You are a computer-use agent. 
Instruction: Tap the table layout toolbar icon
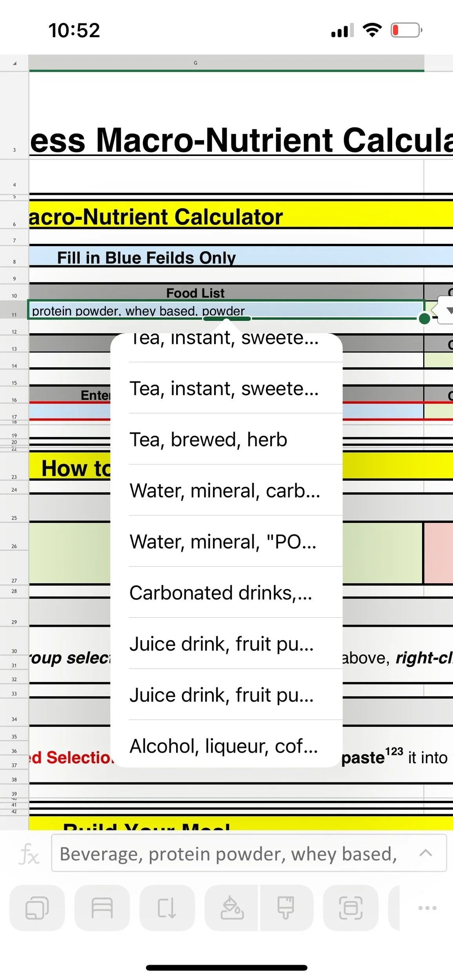(x=102, y=908)
